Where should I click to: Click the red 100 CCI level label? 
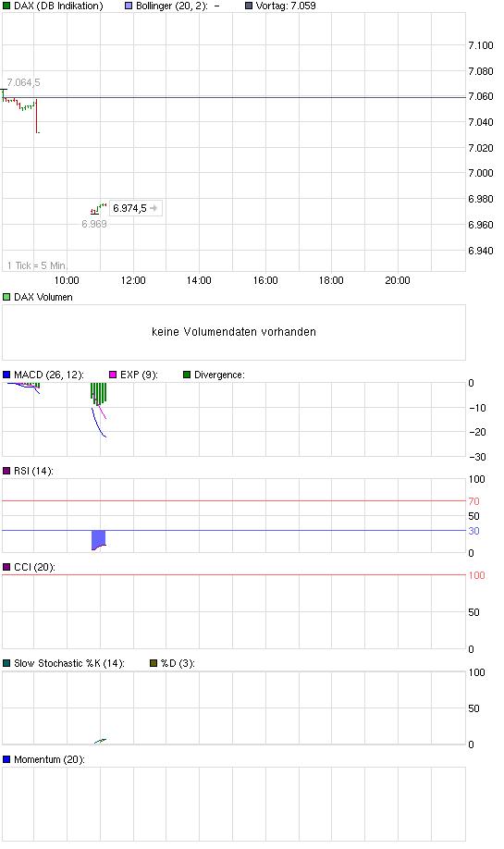tap(476, 575)
